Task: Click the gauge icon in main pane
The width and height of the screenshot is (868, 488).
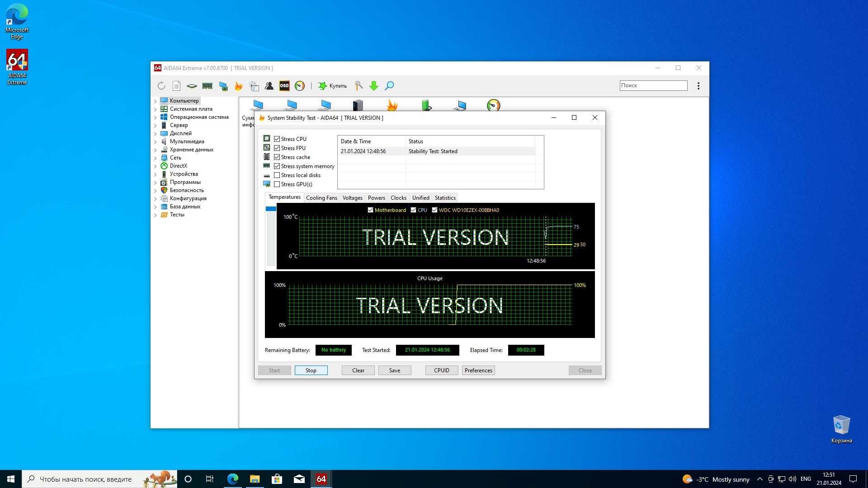Action: 494,105
